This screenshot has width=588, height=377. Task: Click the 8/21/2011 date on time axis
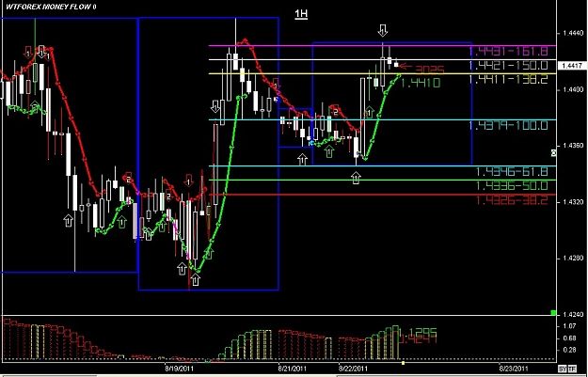click(293, 369)
